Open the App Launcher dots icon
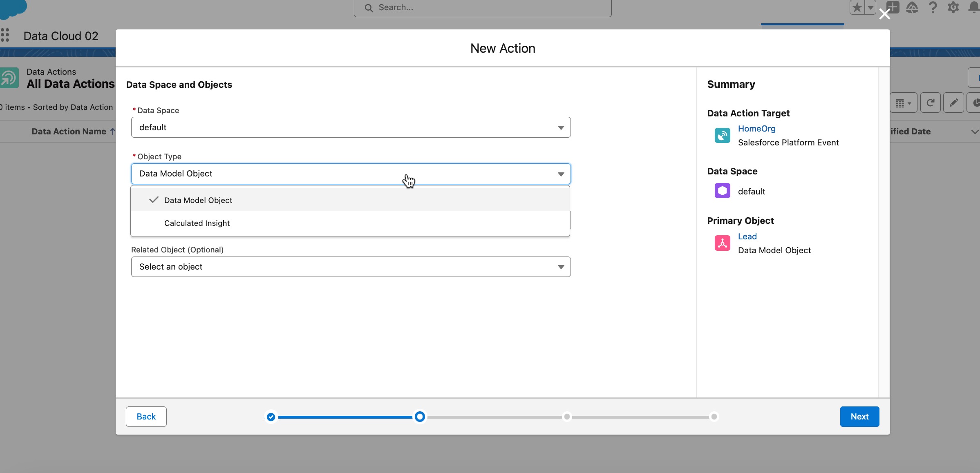The image size is (980, 473). 5,35
